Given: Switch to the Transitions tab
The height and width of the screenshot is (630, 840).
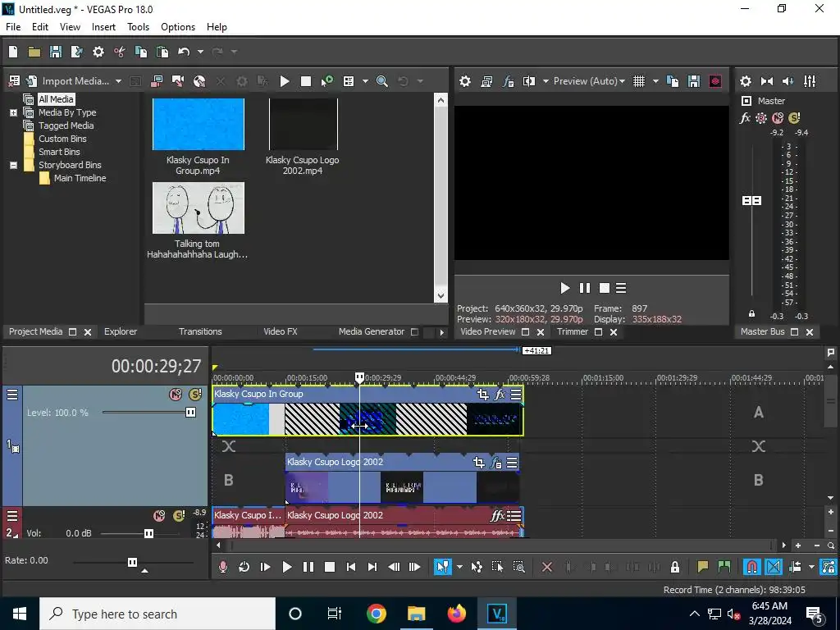Looking at the screenshot, I should coord(200,331).
